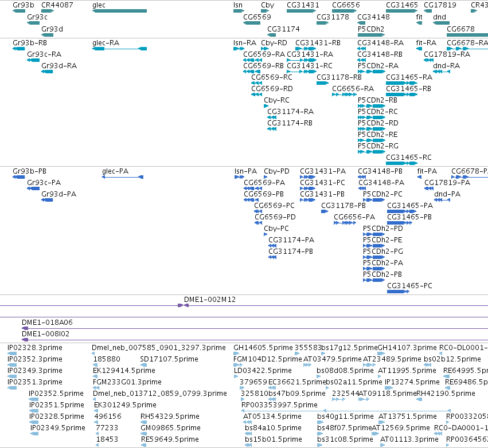Select the "CG31174" gene name in the top track
Image resolution: width=488 pixels, height=448 pixels.
click(x=283, y=29)
